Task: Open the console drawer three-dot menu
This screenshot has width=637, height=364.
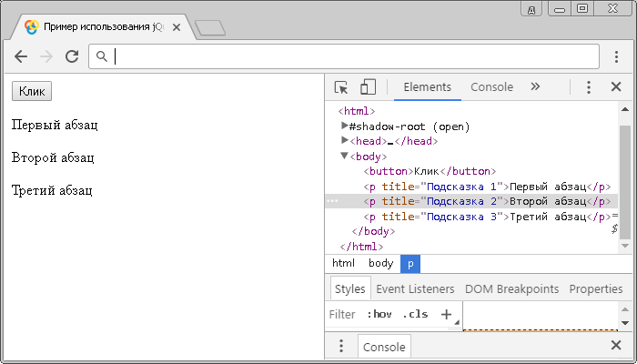Action: click(341, 346)
